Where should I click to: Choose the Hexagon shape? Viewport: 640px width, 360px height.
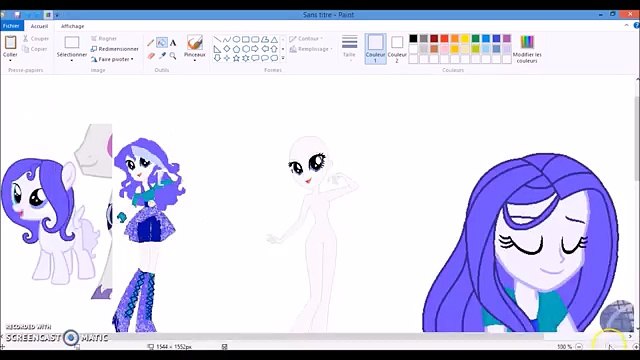(246, 49)
